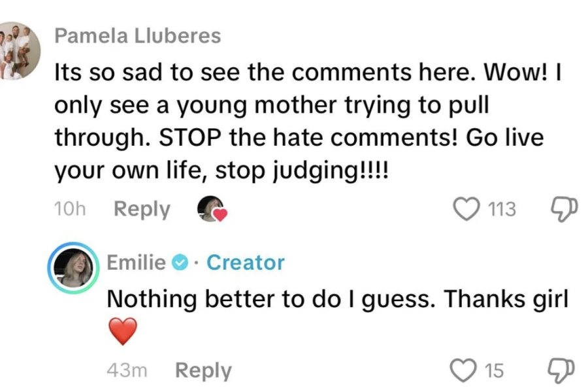The height and width of the screenshot is (390, 588).
Task: Dislike Pamela Lluberes' comment
Action: click(x=564, y=209)
